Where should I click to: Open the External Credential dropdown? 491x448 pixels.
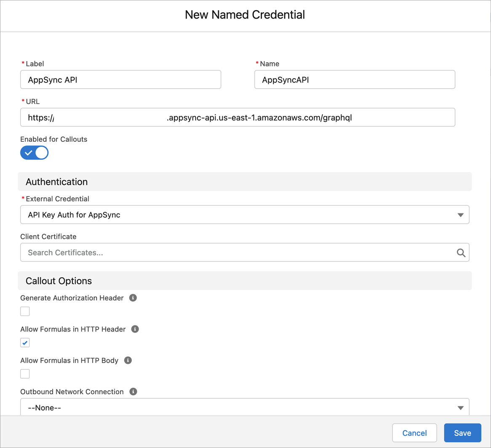[x=245, y=215]
